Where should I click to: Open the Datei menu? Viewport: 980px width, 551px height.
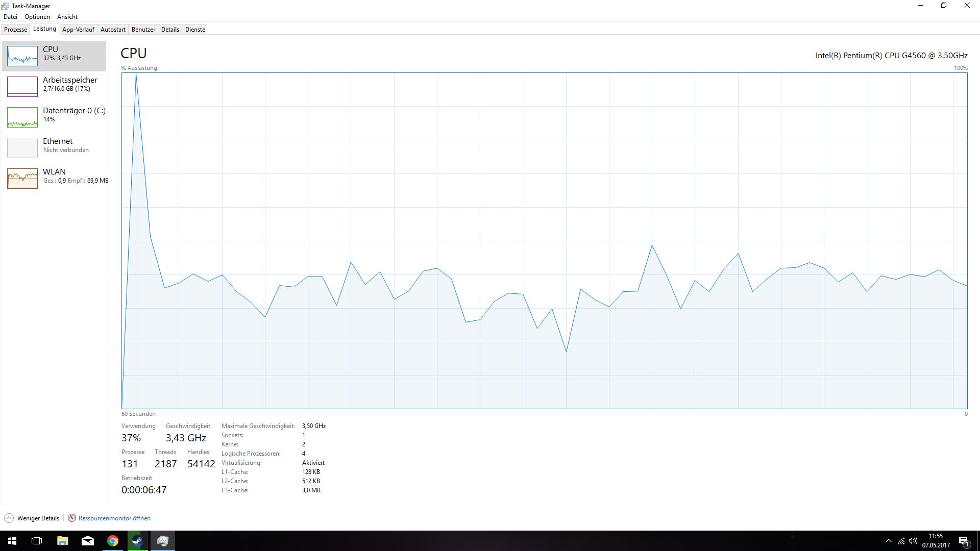pyautogui.click(x=10, y=17)
